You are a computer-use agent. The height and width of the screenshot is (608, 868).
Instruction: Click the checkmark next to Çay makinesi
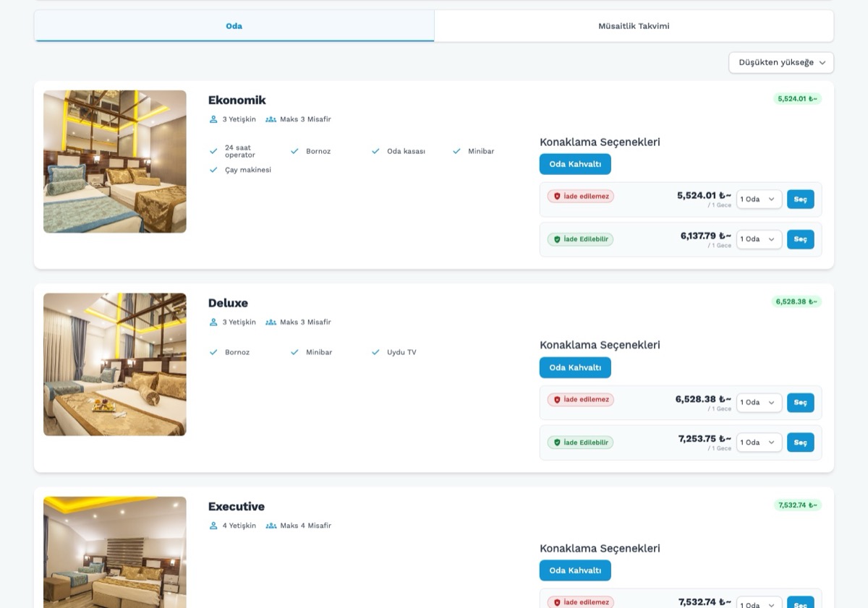coord(213,170)
